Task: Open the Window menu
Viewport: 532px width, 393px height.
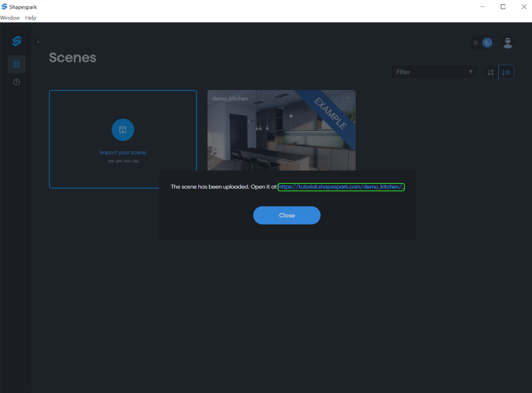Action: [10, 18]
